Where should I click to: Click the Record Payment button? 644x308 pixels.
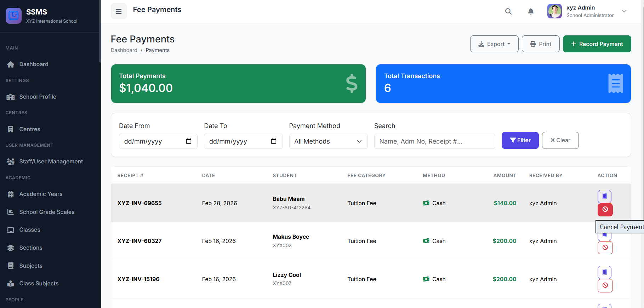coord(597,44)
